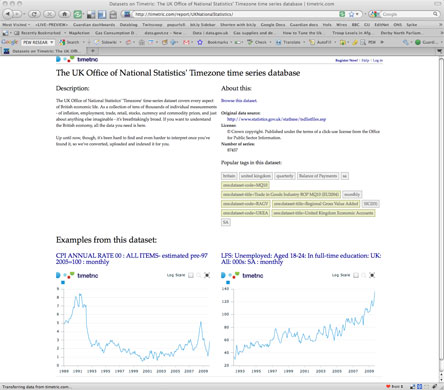This screenshot has height=390, width=444.
Task: Enable Log Scale on the Unemployed chart
Action: [356, 275]
